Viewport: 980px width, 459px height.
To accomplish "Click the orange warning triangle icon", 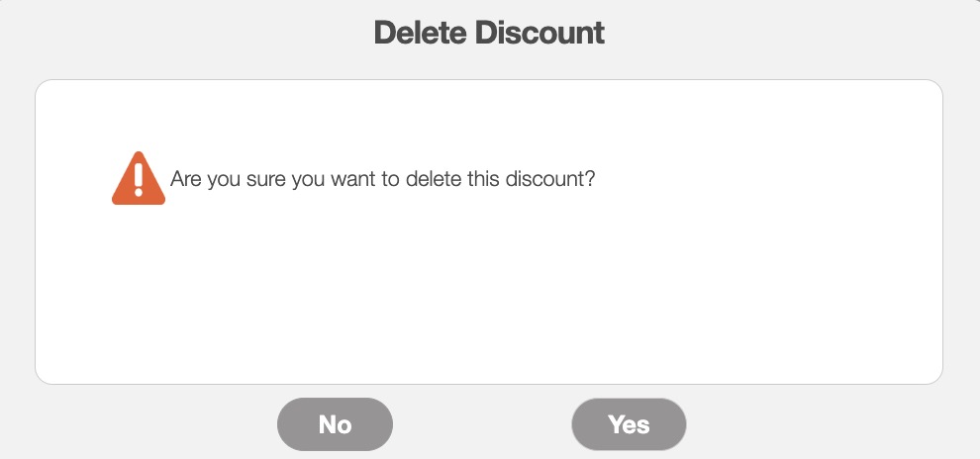I will (139, 179).
